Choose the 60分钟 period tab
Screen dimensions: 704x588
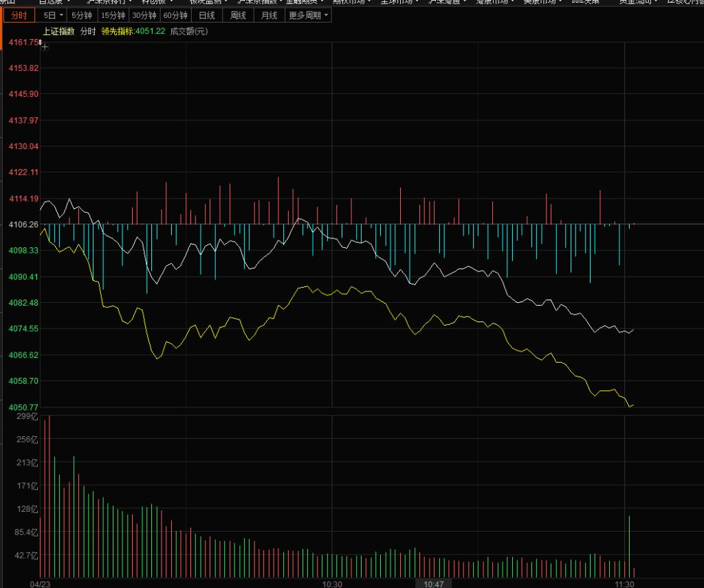(x=175, y=15)
